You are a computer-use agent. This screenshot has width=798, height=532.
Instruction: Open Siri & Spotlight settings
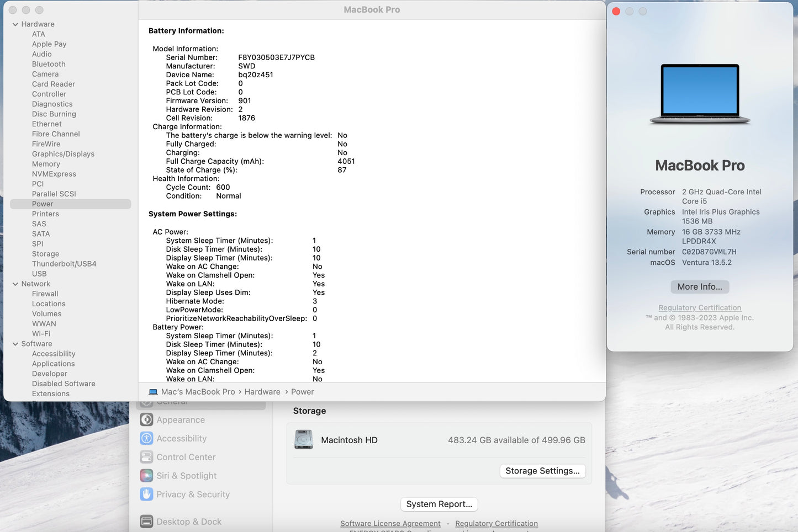186,475
